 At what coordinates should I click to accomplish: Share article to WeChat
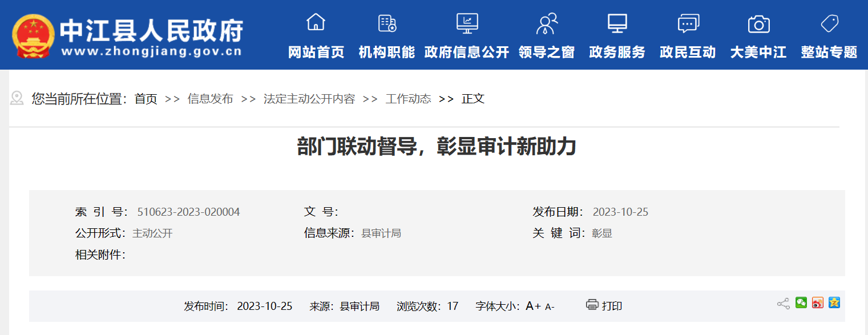tap(801, 303)
